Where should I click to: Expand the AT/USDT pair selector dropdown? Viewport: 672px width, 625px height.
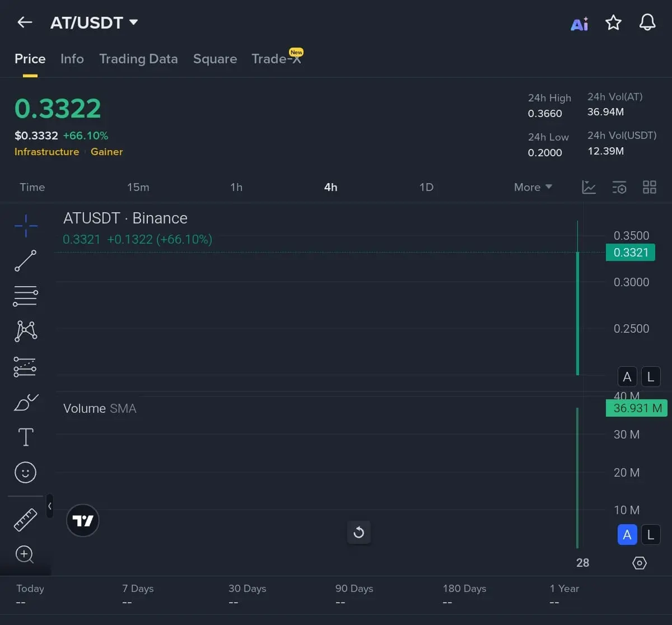tap(94, 22)
